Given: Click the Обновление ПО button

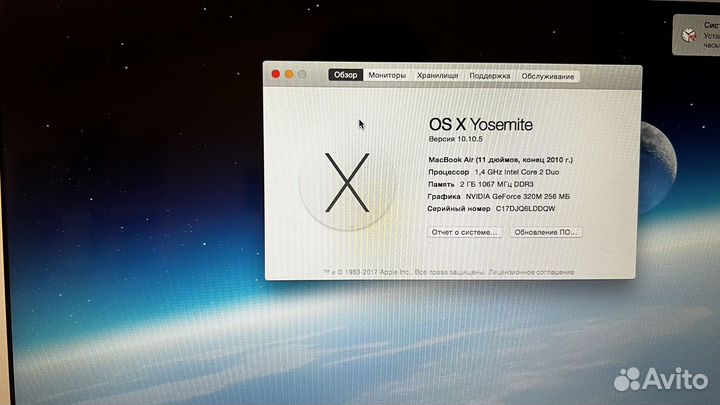Looking at the screenshot, I should [x=546, y=232].
